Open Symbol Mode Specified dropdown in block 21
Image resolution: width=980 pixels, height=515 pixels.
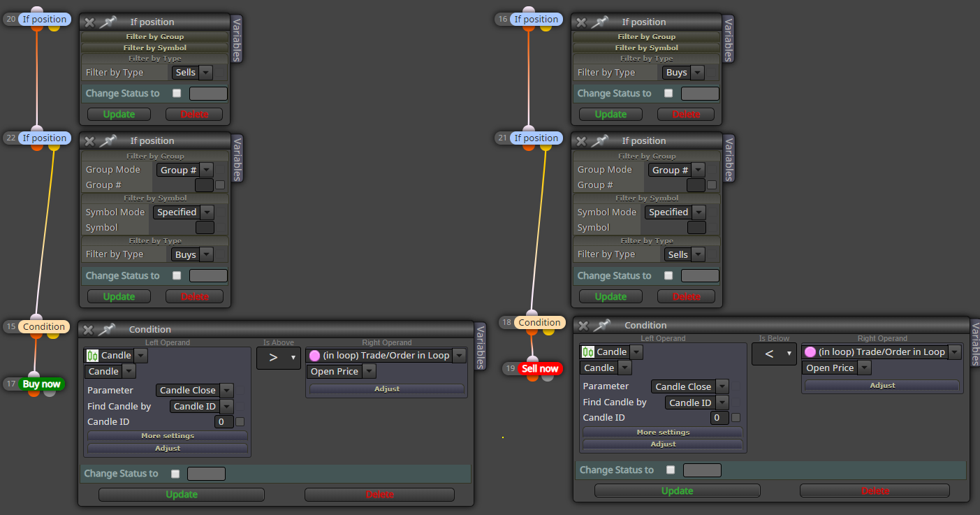pos(674,212)
